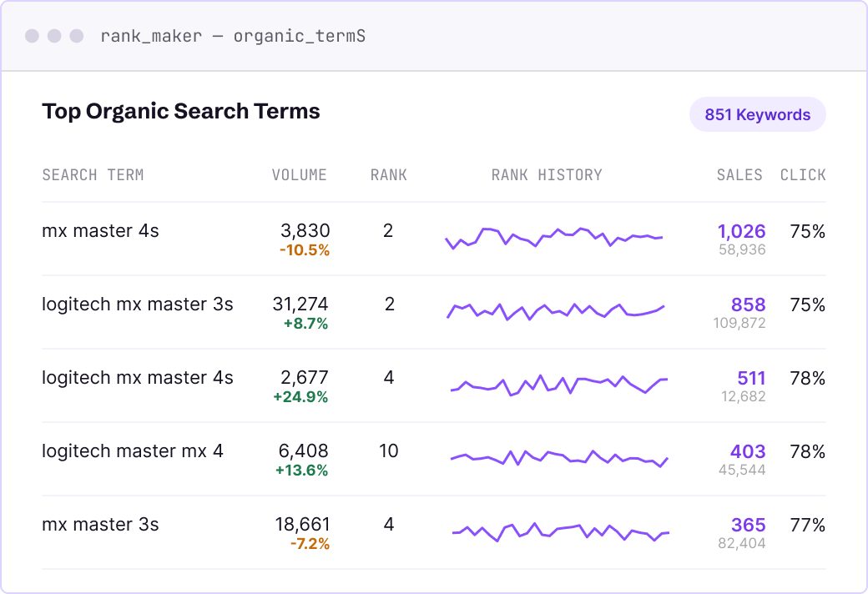Click the 82,404 sub-value under sales
Screen dimensions: 868x594
click(742, 544)
